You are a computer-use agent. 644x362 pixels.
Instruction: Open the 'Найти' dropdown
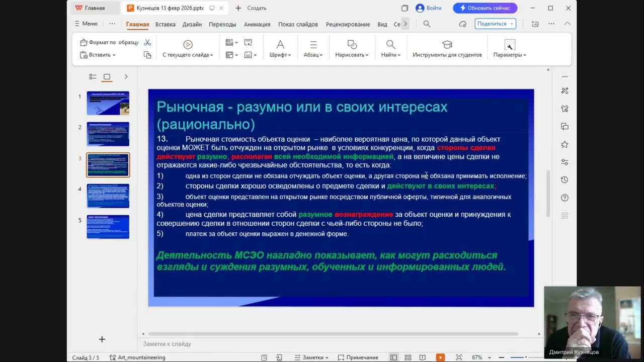point(390,55)
